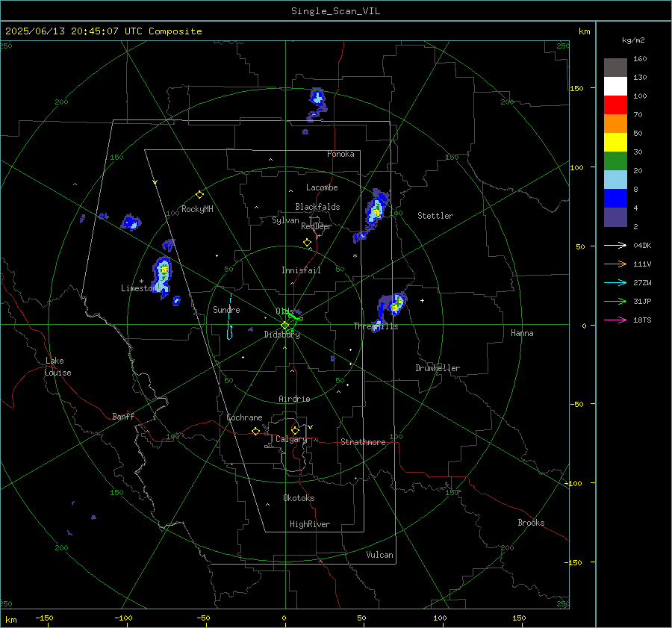Click the 04DK legend label
672x628 pixels.
(642, 246)
